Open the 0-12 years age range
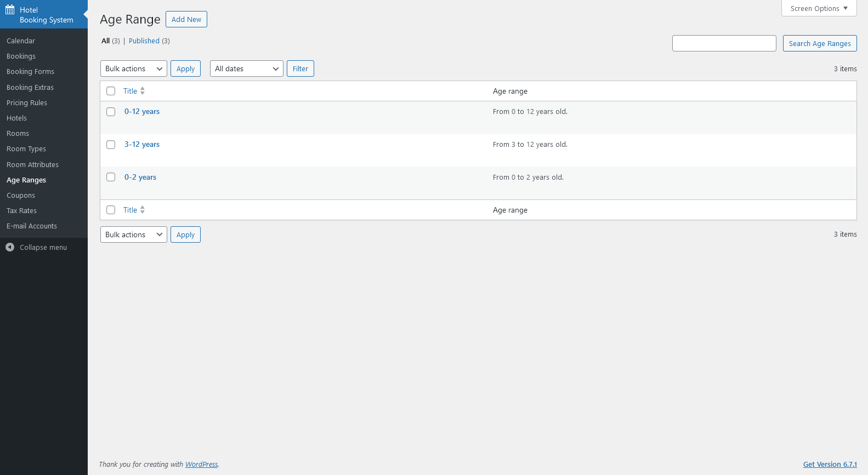Image resolution: width=868 pixels, height=475 pixels. [x=142, y=111]
